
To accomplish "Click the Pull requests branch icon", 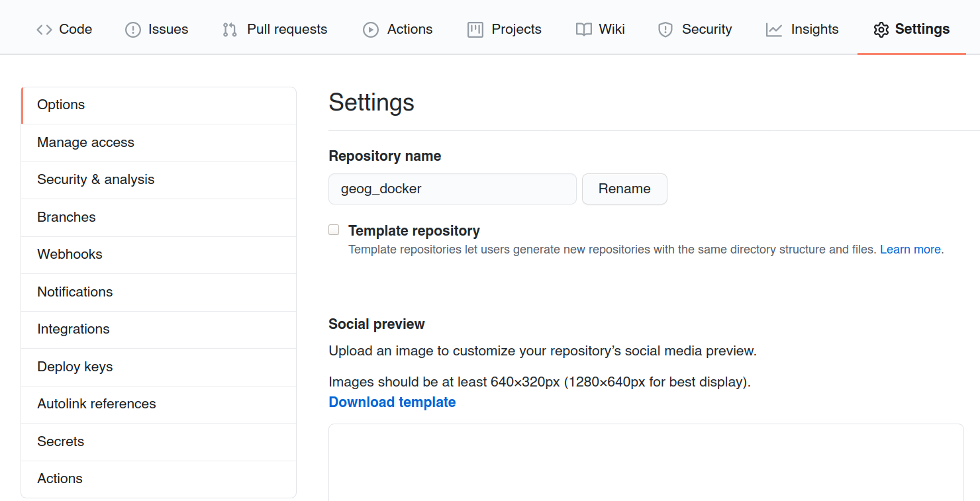I will (x=230, y=30).
